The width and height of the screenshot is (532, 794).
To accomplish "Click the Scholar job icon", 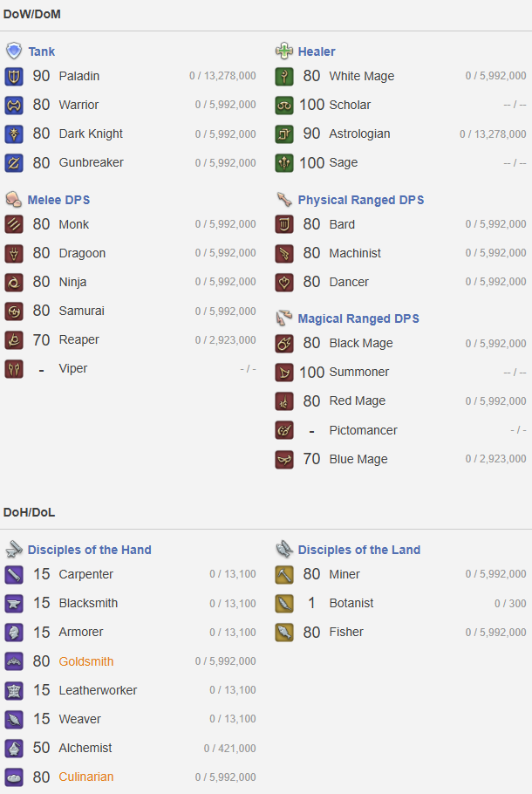I will point(284,106).
